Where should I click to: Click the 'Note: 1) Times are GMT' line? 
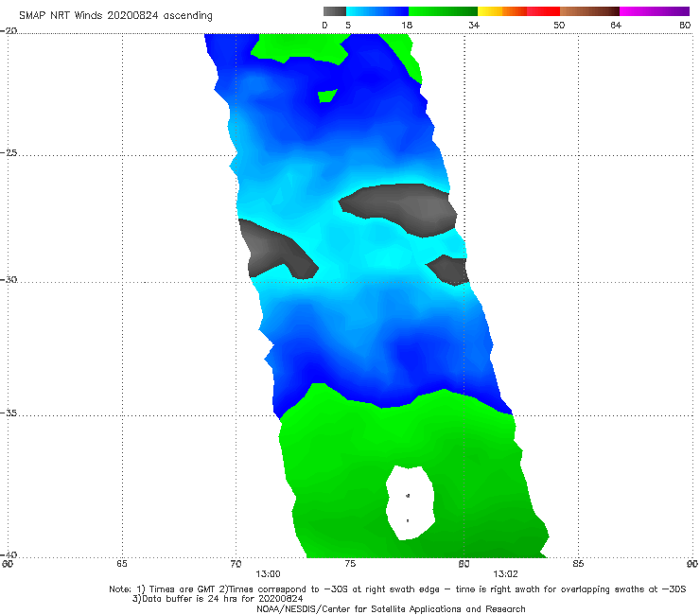pyautogui.click(x=397, y=589)
